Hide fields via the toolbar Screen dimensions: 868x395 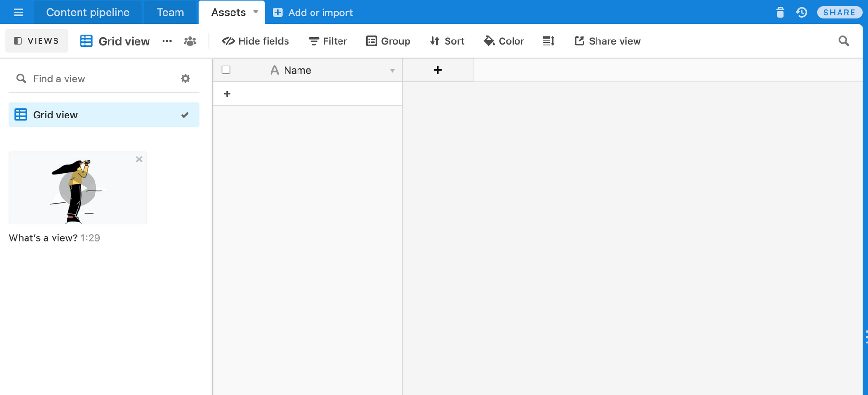pos(256,41)
